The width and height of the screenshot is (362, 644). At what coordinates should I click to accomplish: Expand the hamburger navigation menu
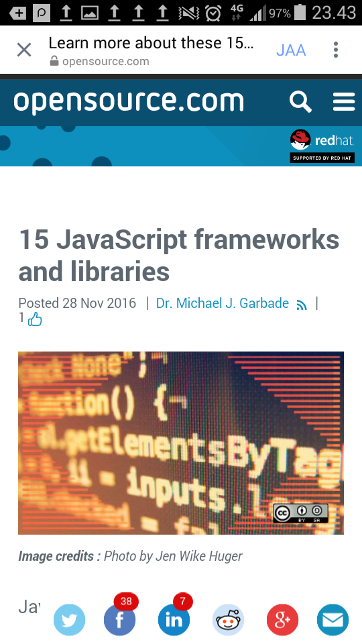(344, 101)
